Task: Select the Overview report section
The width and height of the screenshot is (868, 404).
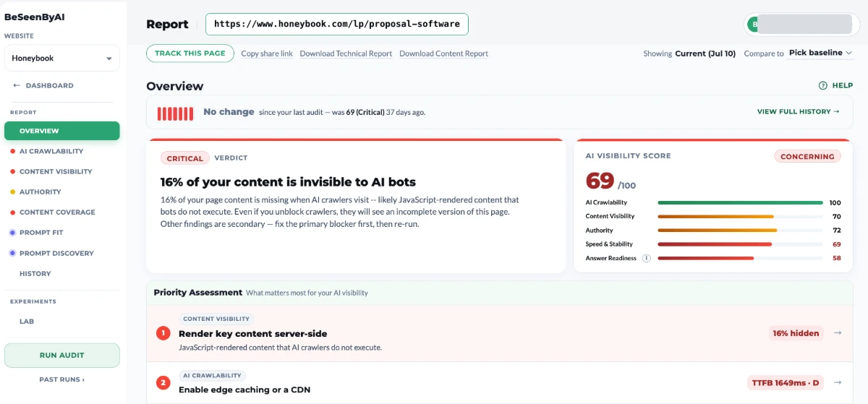Action: click(62, 131)
